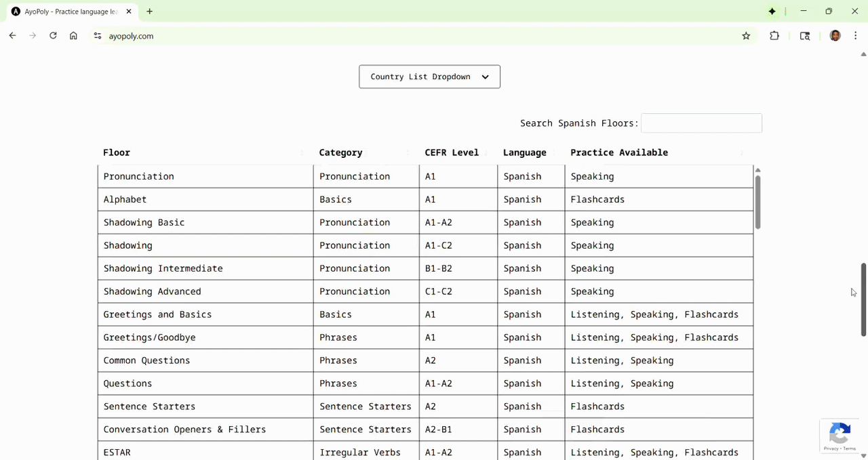Sort table by CEFR Level column
Viewport: 868px width, 460px height.
pyautogui.click(x=452, y=152)
